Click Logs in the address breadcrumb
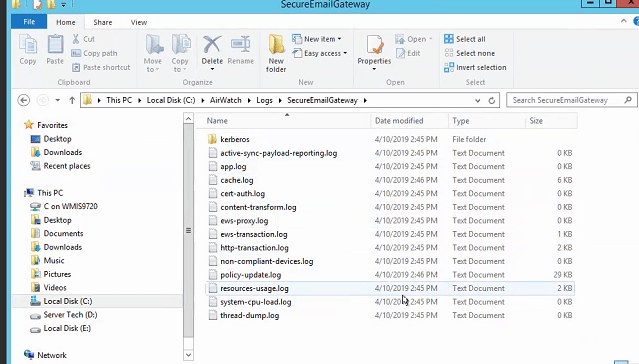 (x=264, y=100)
